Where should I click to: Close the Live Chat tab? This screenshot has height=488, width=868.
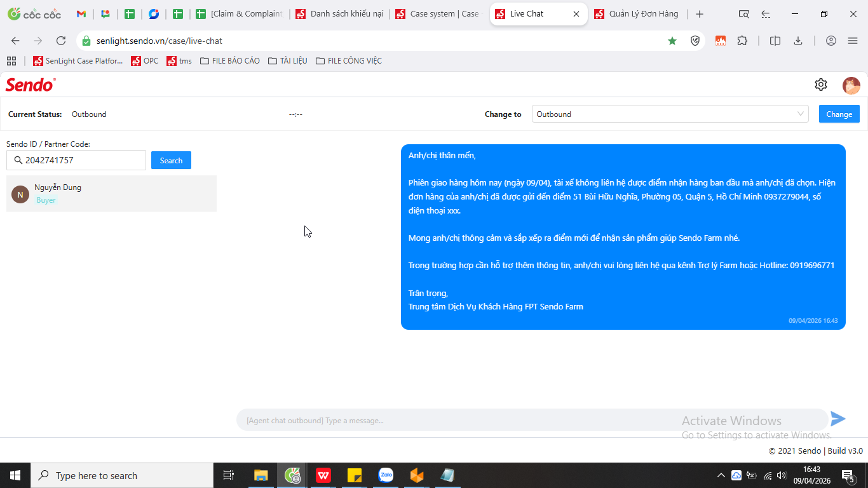576,14
